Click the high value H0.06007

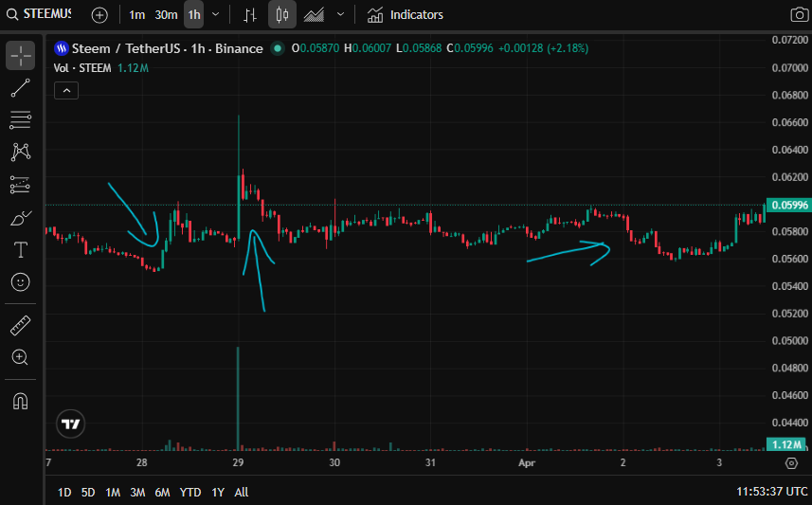point(368,48)
